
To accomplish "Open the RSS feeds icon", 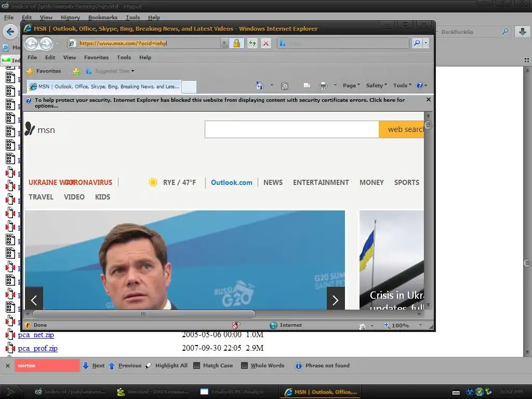I will coord(285,86).
